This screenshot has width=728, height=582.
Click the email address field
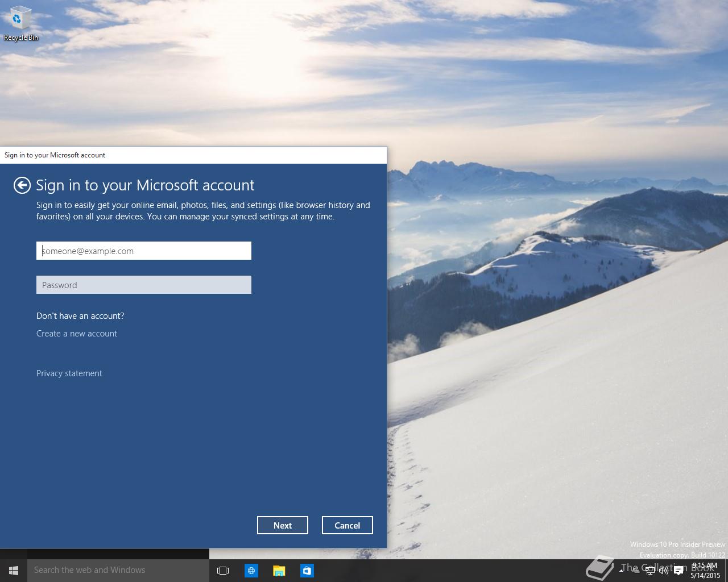click(x=144, y=251)
